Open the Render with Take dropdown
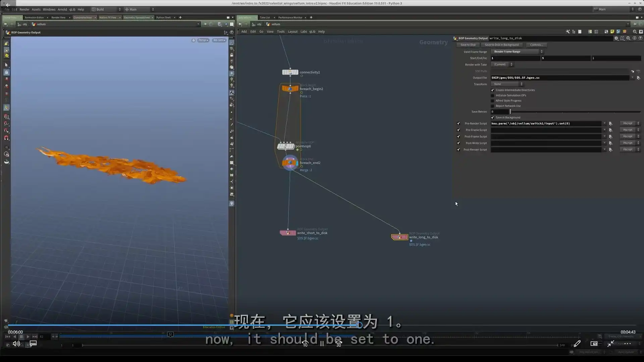 [502, 65]
